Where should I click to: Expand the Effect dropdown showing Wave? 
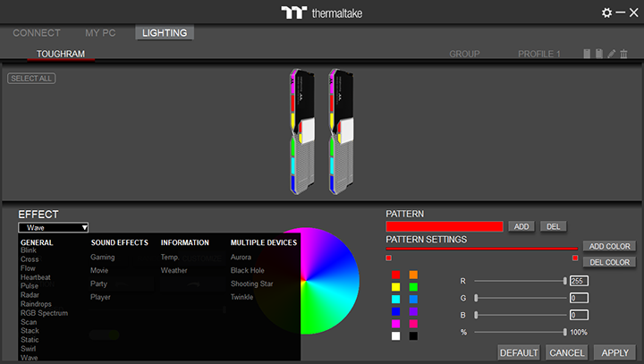(54, 228)
